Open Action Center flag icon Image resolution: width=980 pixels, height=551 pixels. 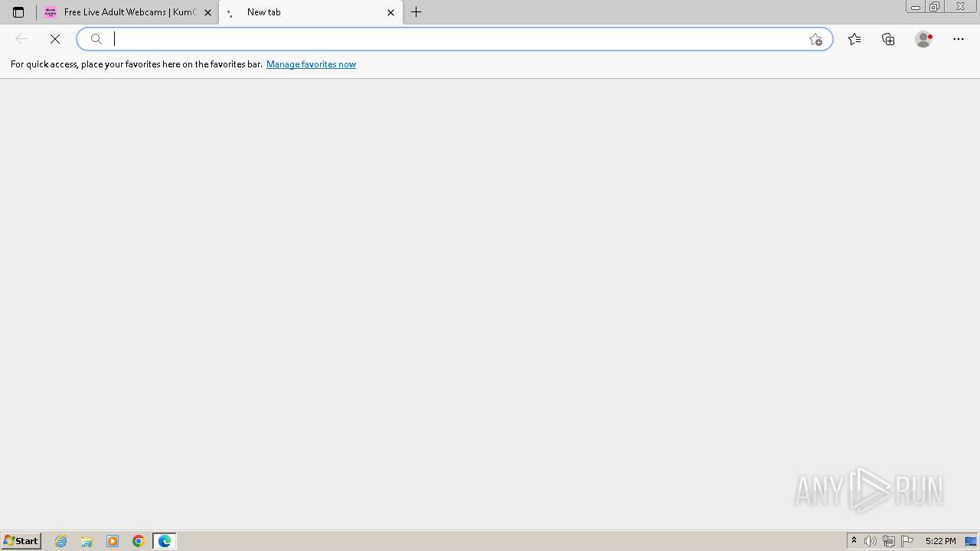pos(907,541)
